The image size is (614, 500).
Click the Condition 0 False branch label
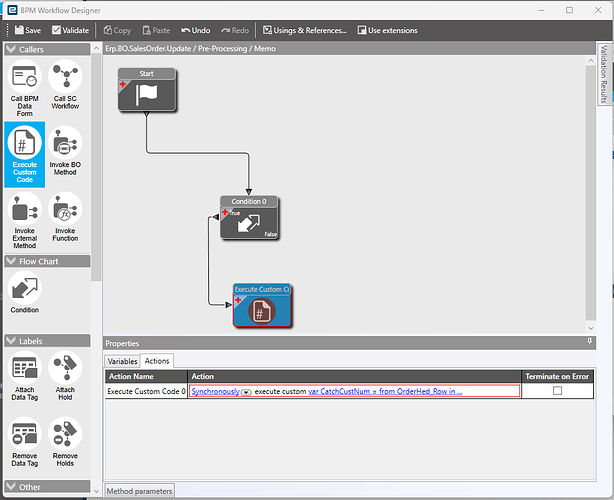271,234
